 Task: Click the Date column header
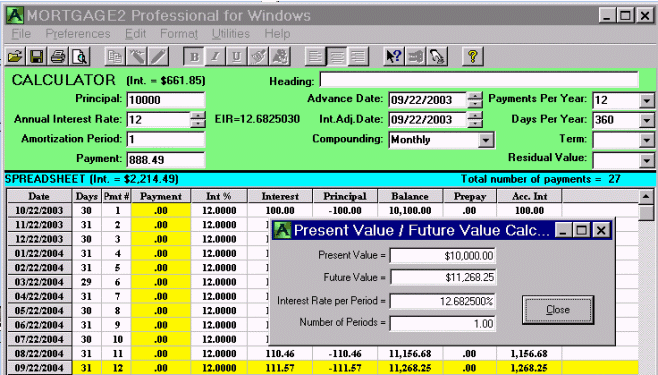pyautogui.click(x=39, y=196)
